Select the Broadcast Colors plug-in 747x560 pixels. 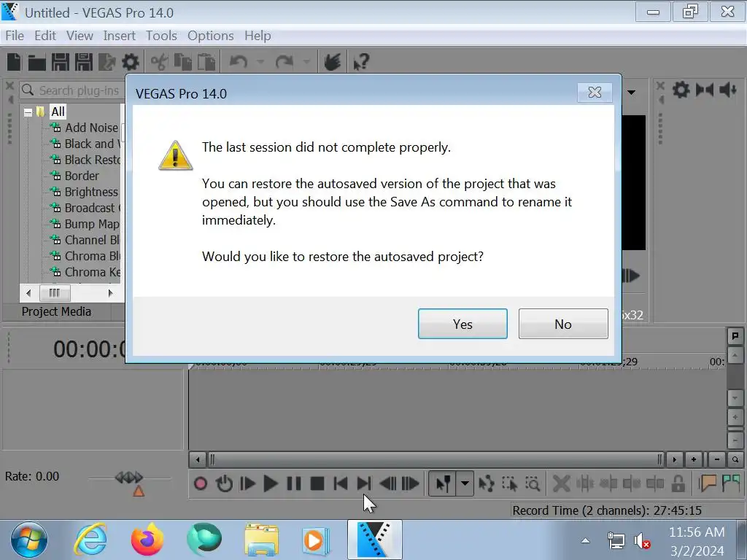93,208
